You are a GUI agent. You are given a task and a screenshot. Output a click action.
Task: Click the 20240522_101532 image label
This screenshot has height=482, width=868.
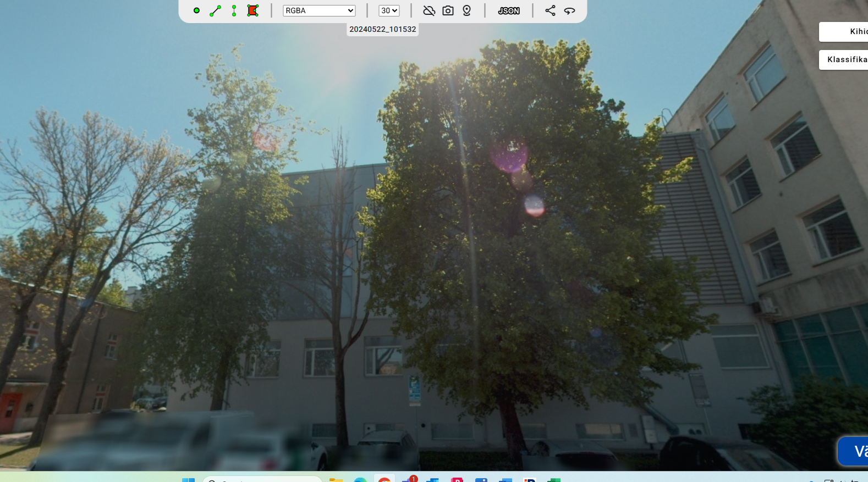(382, 29)
